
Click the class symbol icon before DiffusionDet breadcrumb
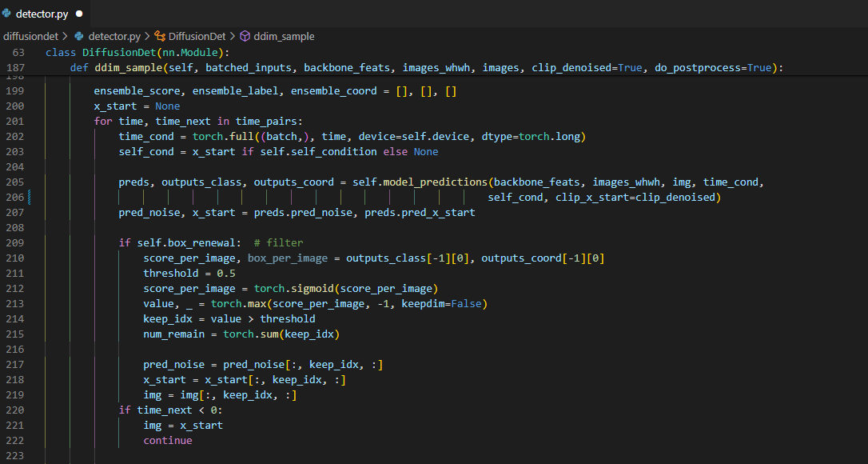click(x=160, y=37)
